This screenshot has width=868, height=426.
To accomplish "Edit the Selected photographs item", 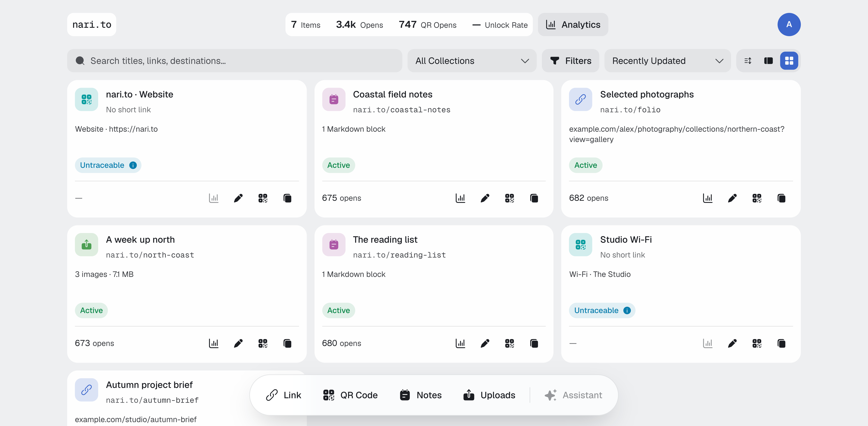I will pos(732,198).
